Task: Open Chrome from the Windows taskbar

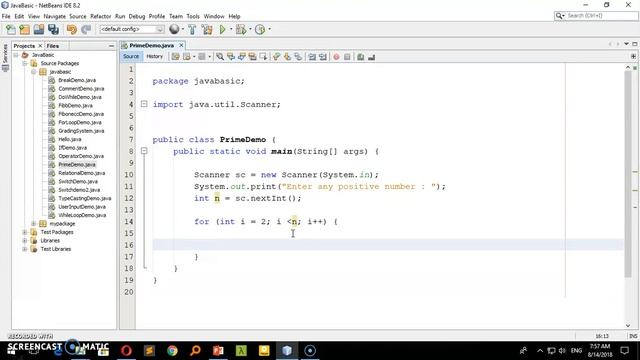Action: (172, 351)
